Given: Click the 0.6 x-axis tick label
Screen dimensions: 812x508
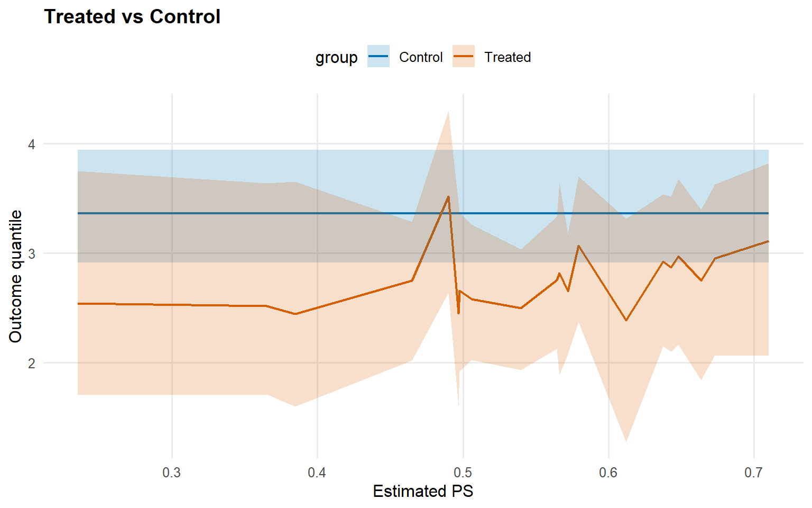Looking at the screenshot, I should tap(608, 473).
